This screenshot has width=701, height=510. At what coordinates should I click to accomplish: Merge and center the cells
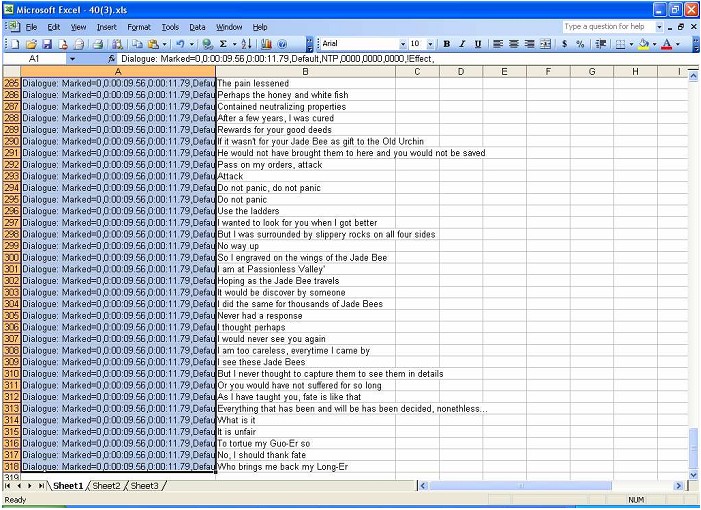click(x=545, y=44)
